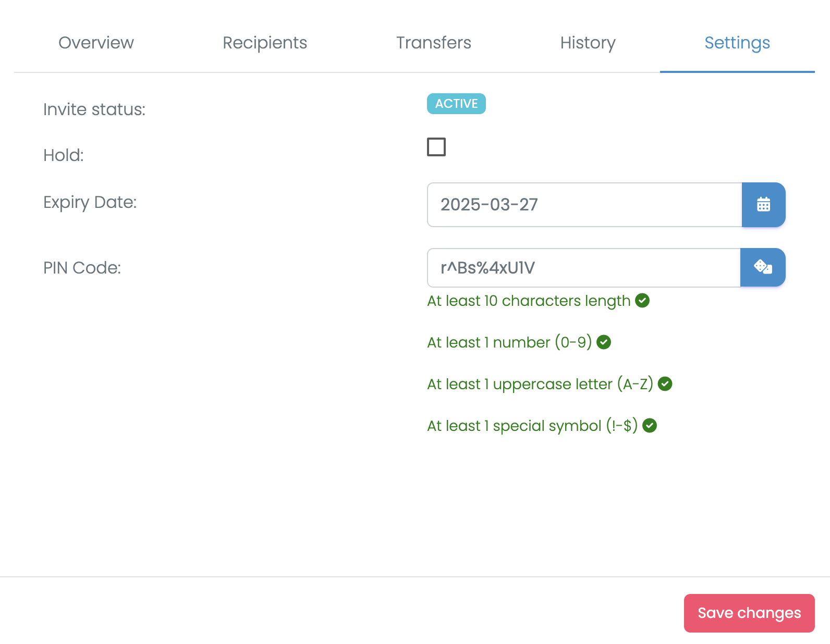The height and width of the screenshot is (644, 830).
Task: Click the 'Expiry Date:' label
Action: coord(90,202)
